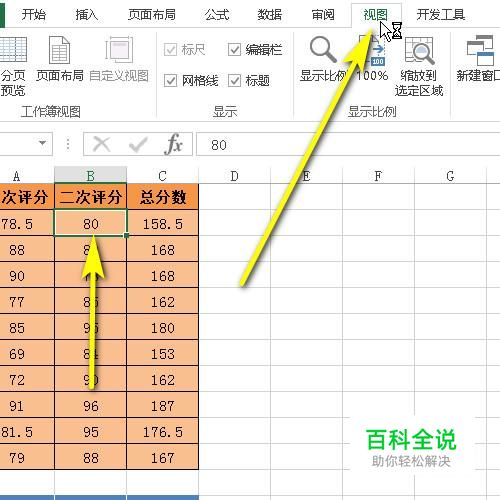Open the Page Break Preview (分页预览) view
Viewport: 500px width, 500px height.
(13, 66)
